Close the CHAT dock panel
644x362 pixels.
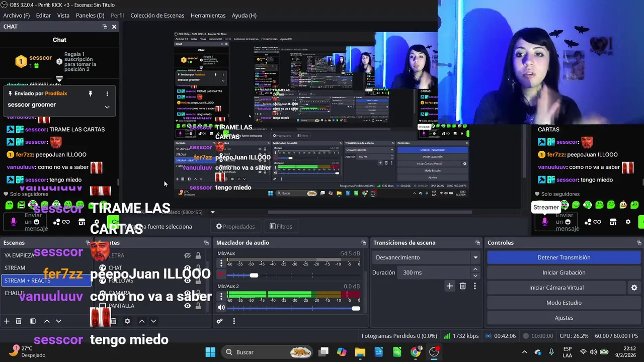coord(114,27)
